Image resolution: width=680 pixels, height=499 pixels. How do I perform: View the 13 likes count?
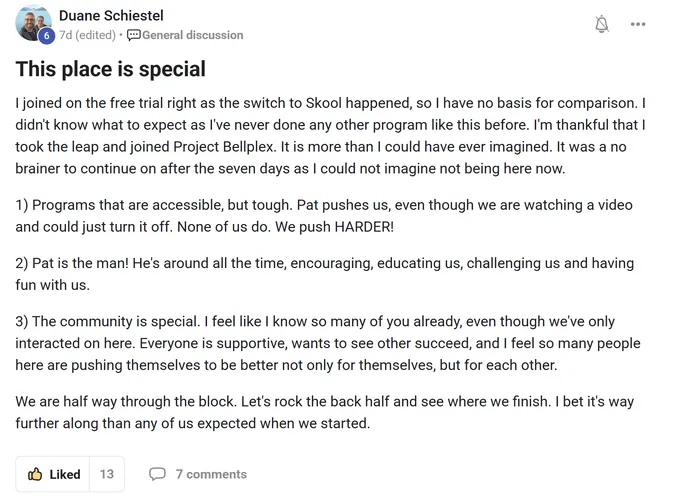coord(107,474)
